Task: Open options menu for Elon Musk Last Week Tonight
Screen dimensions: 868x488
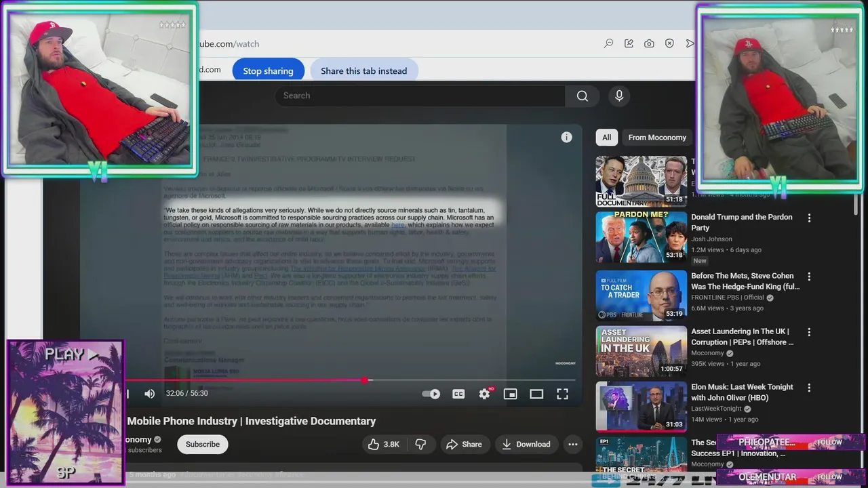Action: point(808,388)
